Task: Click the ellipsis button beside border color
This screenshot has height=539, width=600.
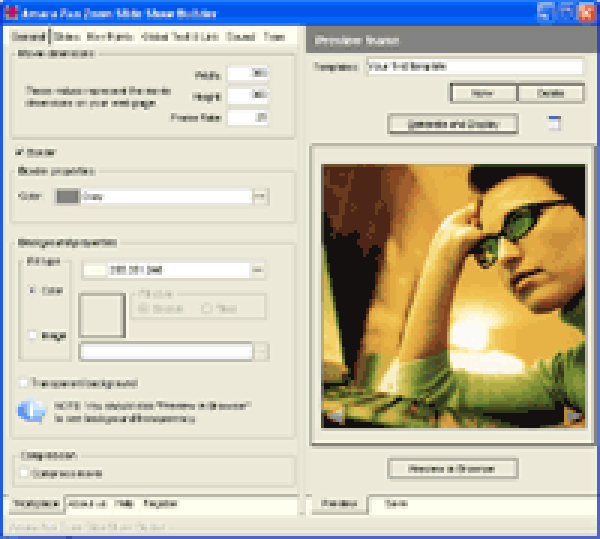Action: coord(260,197)
